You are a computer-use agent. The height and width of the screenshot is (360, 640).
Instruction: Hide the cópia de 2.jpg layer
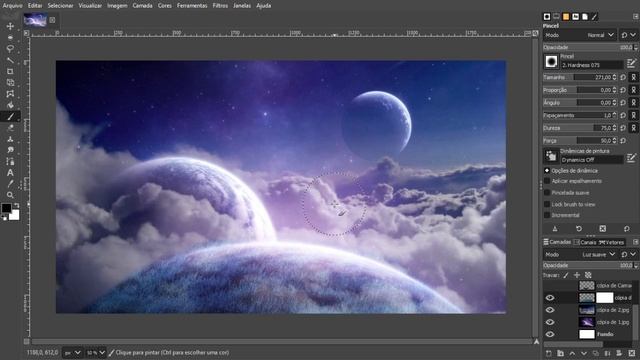[x=550, y=310]
